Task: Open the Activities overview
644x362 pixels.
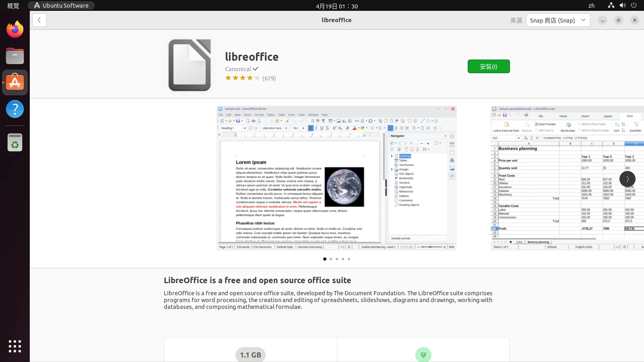Action: pos(13,6)
